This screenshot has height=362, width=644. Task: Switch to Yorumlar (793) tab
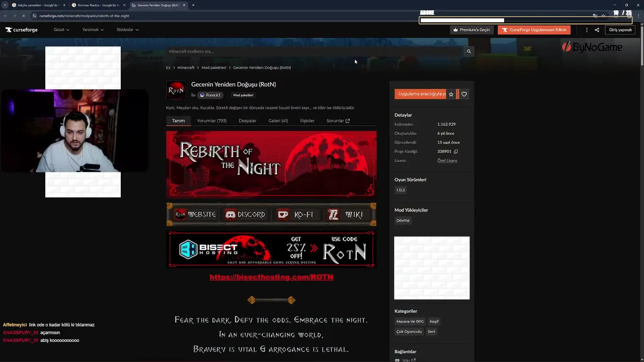pyautogui.click(x=211, y=121)
